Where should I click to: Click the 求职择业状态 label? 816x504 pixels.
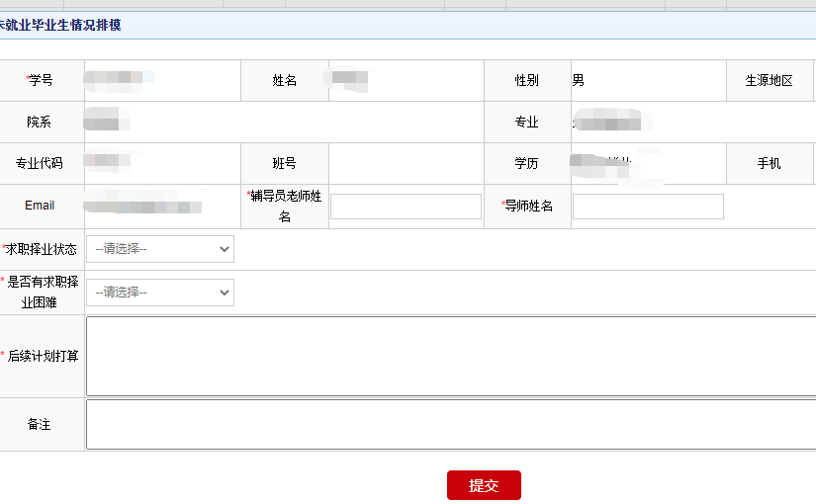click(x=40, y=249)
